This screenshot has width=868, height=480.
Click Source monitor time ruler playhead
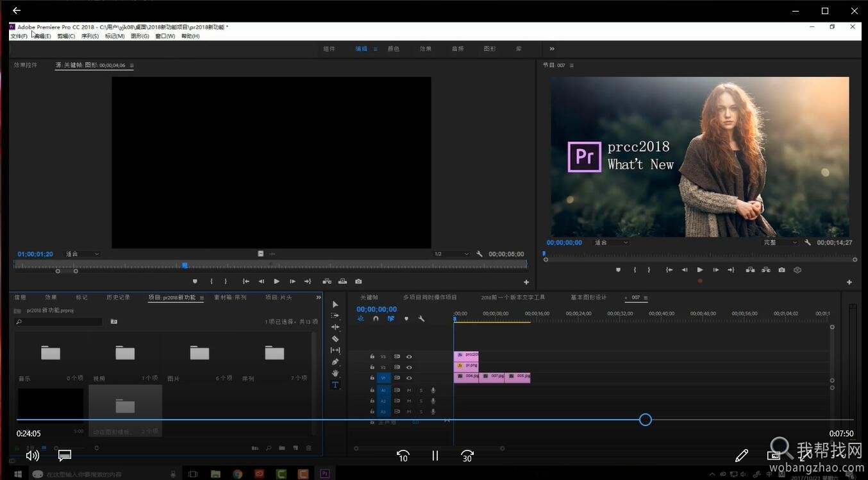[185, 265]
